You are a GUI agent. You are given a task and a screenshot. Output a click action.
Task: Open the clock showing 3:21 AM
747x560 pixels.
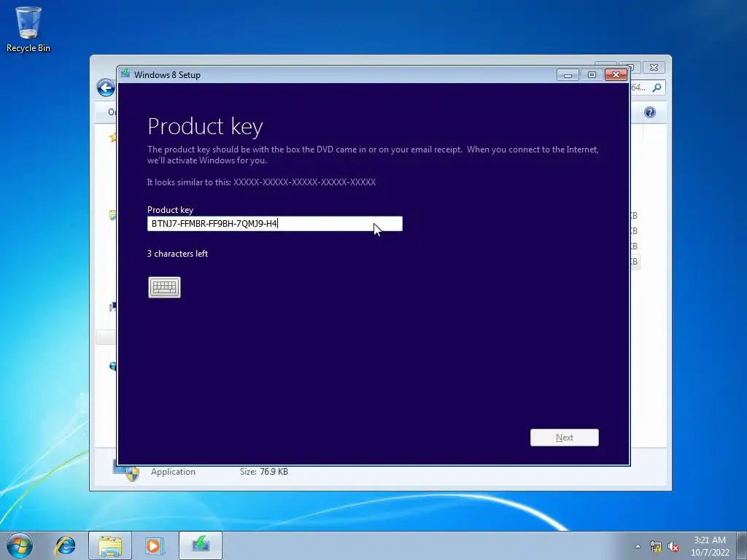(x=710, y=546)
